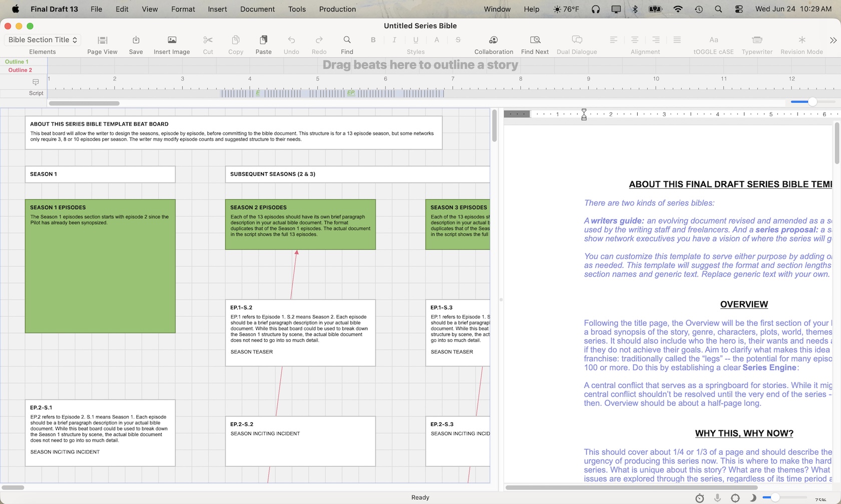Click the SEASON 1 header card
The image size is (841, 504).
point(100,174)
